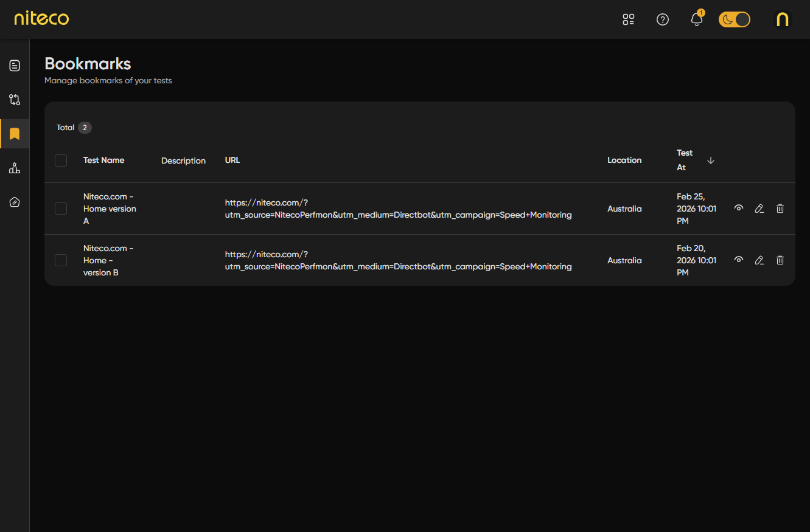Open the help question mark icon
Screen dimensions: 810x532
pyautogui.click(x=663, y=19)
